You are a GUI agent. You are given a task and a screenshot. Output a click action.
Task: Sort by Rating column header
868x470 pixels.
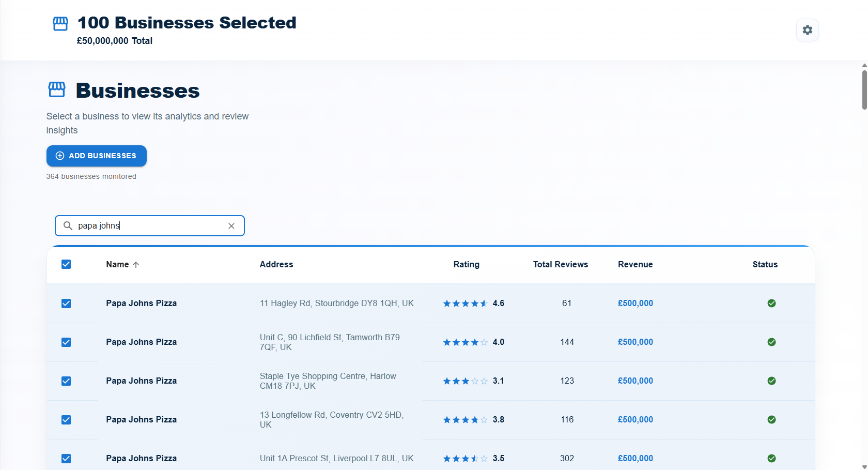(x=467, y=265)
